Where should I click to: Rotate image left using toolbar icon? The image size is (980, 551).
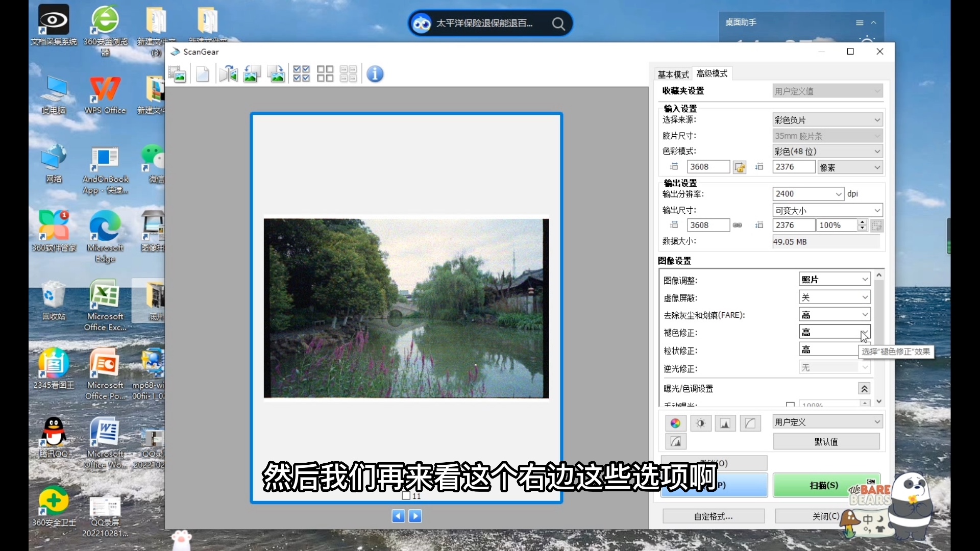252,74
